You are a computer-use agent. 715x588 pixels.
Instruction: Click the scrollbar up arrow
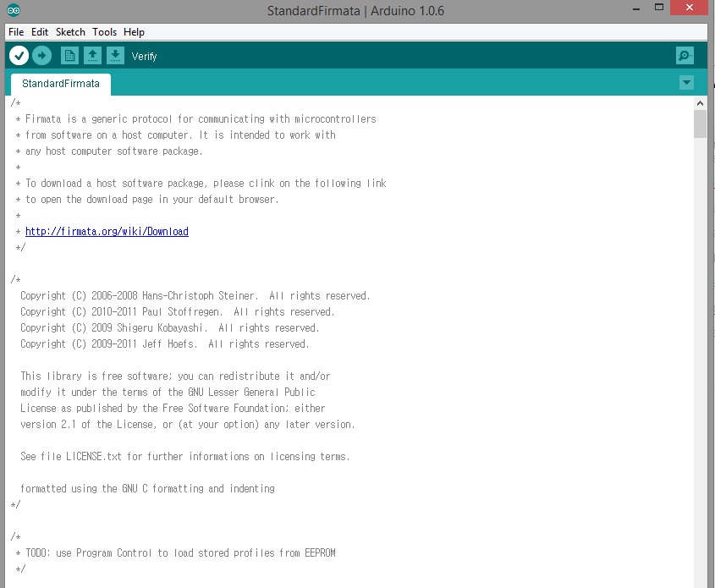click(x=700, y=103)
